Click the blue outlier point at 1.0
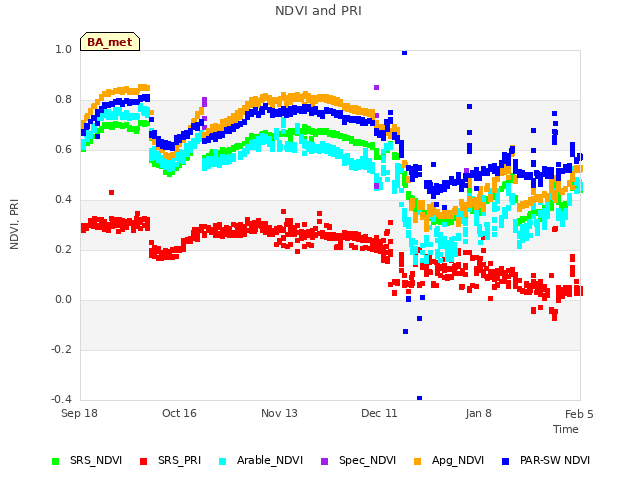The width and height of the screenshot is (640, 480). coord(404,53)
